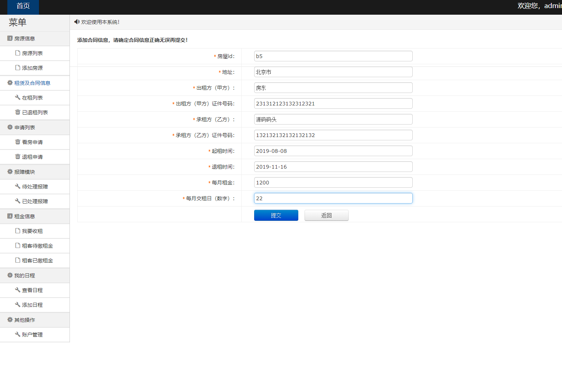Select 退租申请 in the sidebar menu
The height and width of the screenshot is (392, 562).
33,157
